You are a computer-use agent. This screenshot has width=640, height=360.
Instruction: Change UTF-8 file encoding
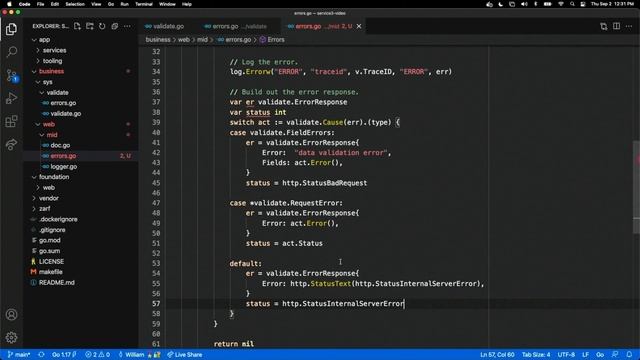click(x=566, y=355)
